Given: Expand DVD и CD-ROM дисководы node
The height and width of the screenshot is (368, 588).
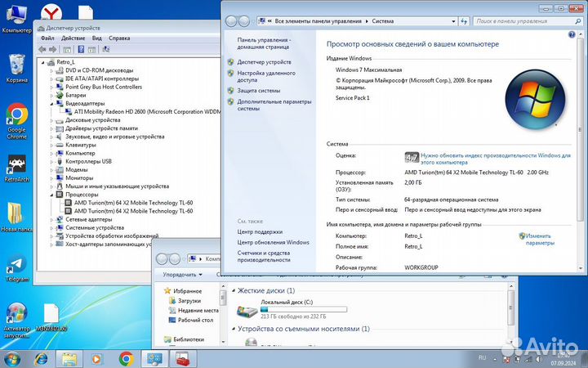Looking at the screenshot, I should coord(51,70).
